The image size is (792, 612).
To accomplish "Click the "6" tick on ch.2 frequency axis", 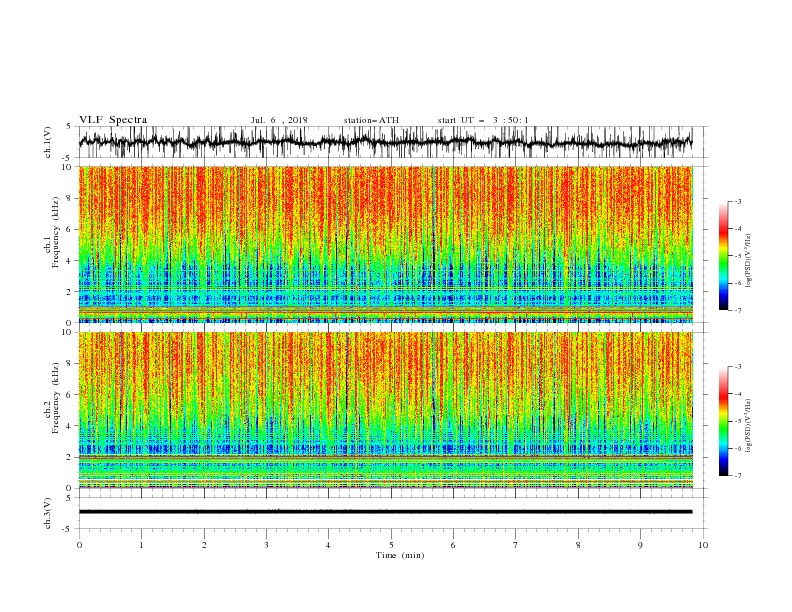I will pos(71,395).
